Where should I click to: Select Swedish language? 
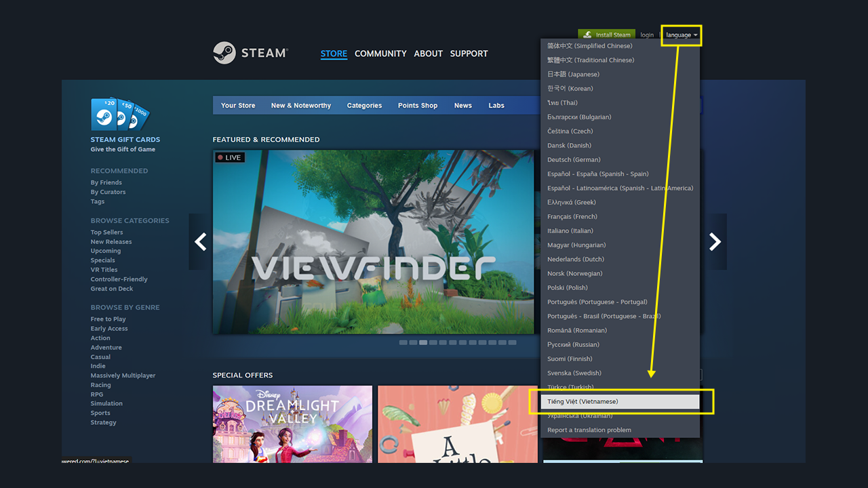[620, 373]
